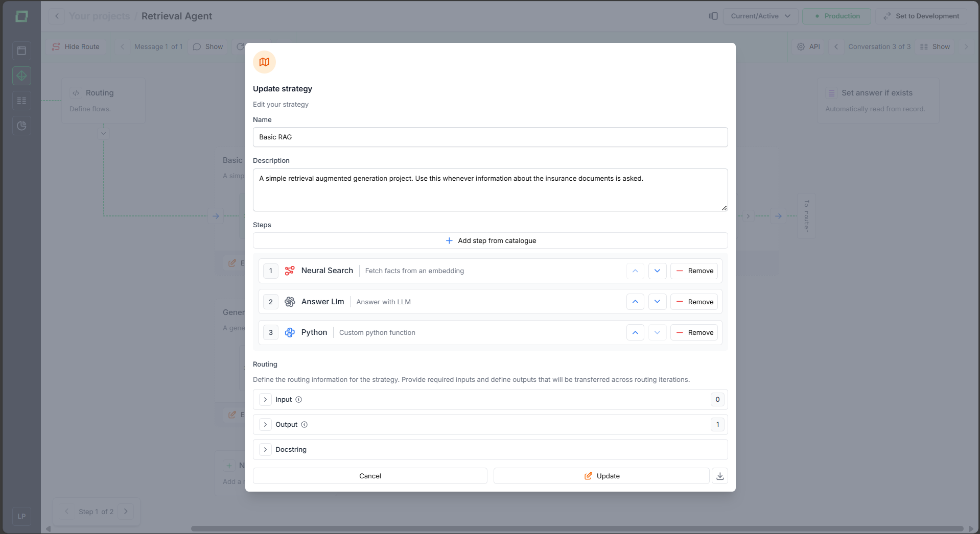
Task: Click the LP user avatar
Action: pos(21,516)
